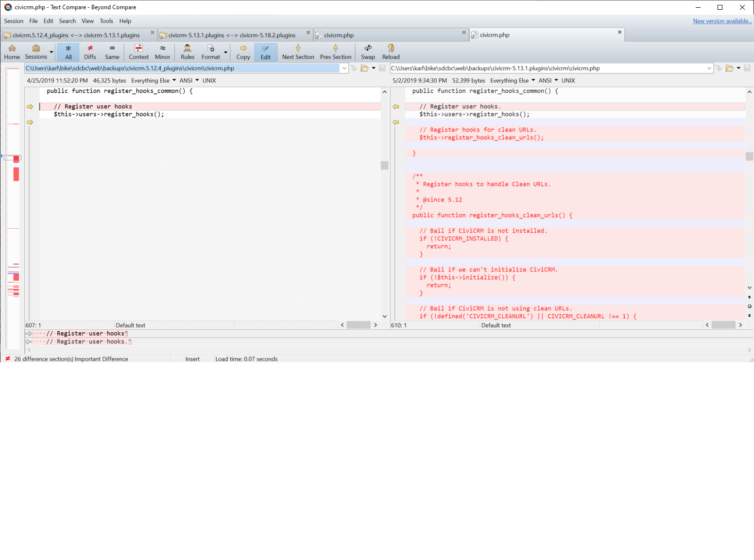The height and width of the screenshot is (560, 754).
Task: Open left pane Everything Else dropdown
Action: 154,81
